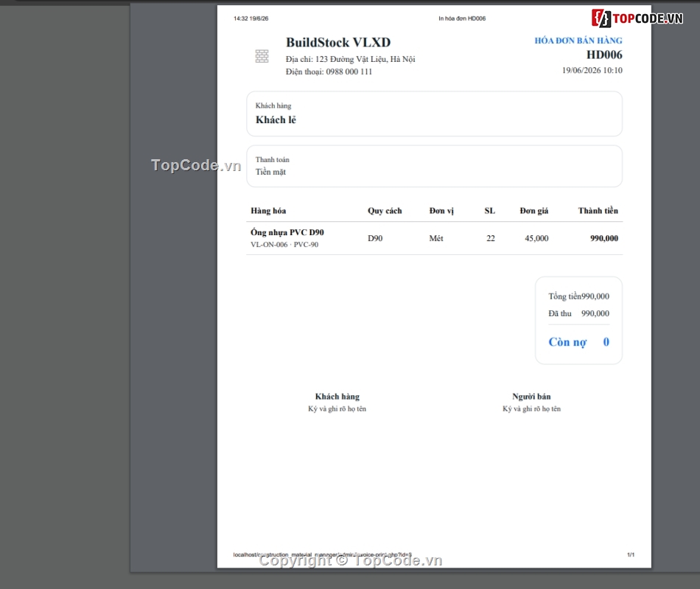Click the 'Người bán' signature heading
The width and height of the screenshot is (700, 589).
coord(531,397)
